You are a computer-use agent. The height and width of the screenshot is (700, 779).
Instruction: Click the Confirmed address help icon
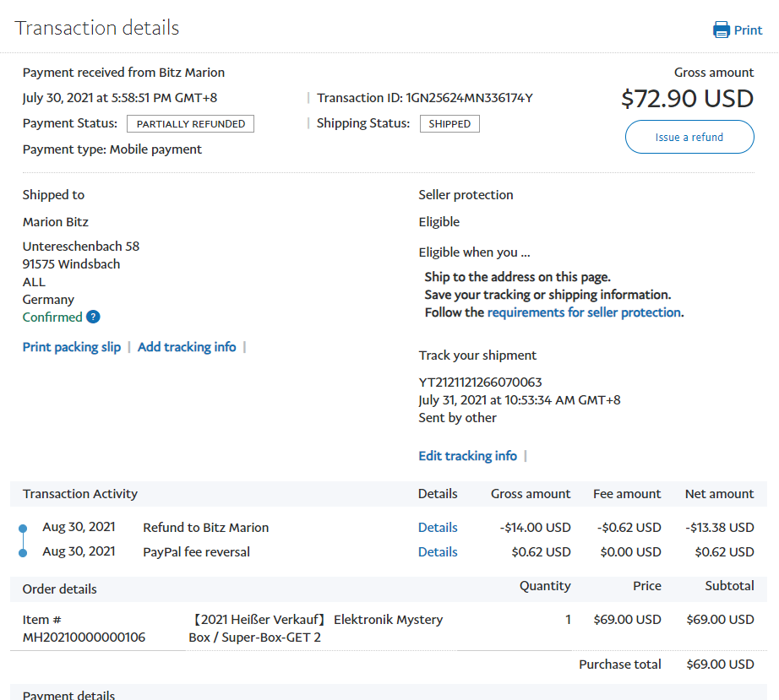[93, 317]
